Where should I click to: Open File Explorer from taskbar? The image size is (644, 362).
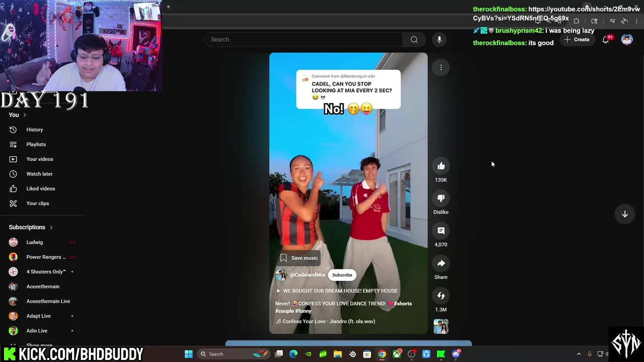coord(338,354)
